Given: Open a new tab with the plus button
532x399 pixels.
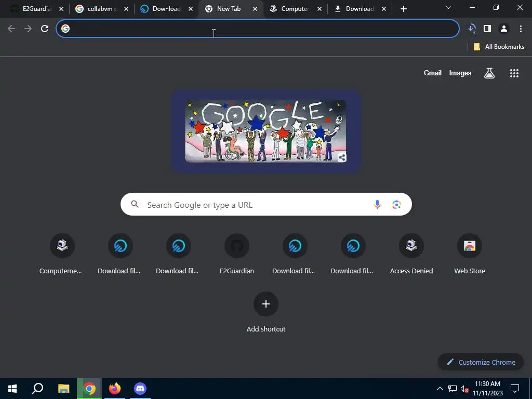Looking at the screenshot, I should click(x=403, y=9).
